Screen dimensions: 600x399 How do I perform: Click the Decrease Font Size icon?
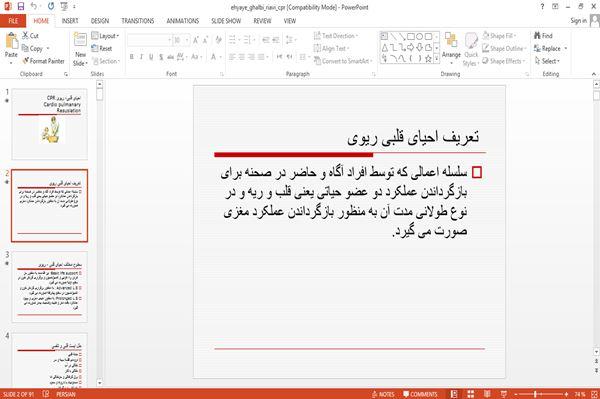[205, 40]
